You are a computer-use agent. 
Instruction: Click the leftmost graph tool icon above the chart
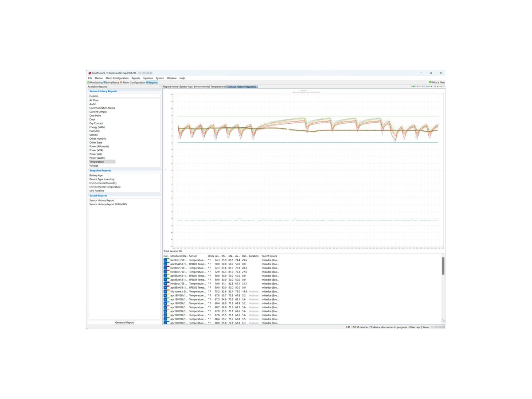pos(412,86)
